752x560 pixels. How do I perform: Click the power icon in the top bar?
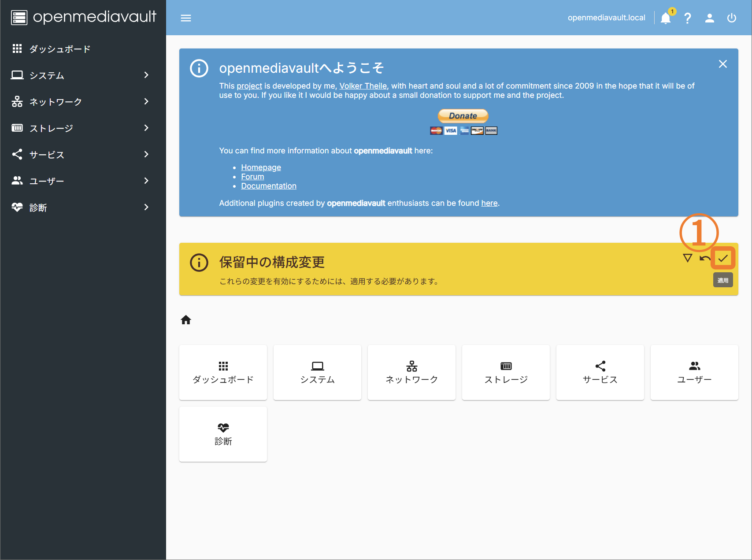coord(732,18)
